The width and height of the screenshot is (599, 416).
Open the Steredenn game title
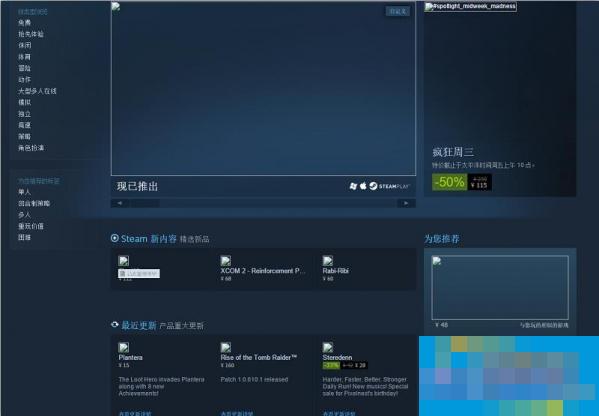click(337, 358)
